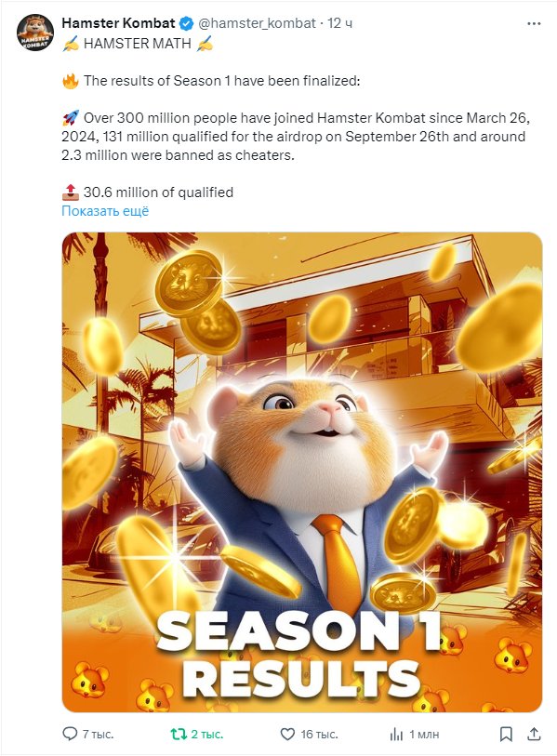557x756 pixels.
Task: Click the 12 ч timestamp
Action: point(340,23)
